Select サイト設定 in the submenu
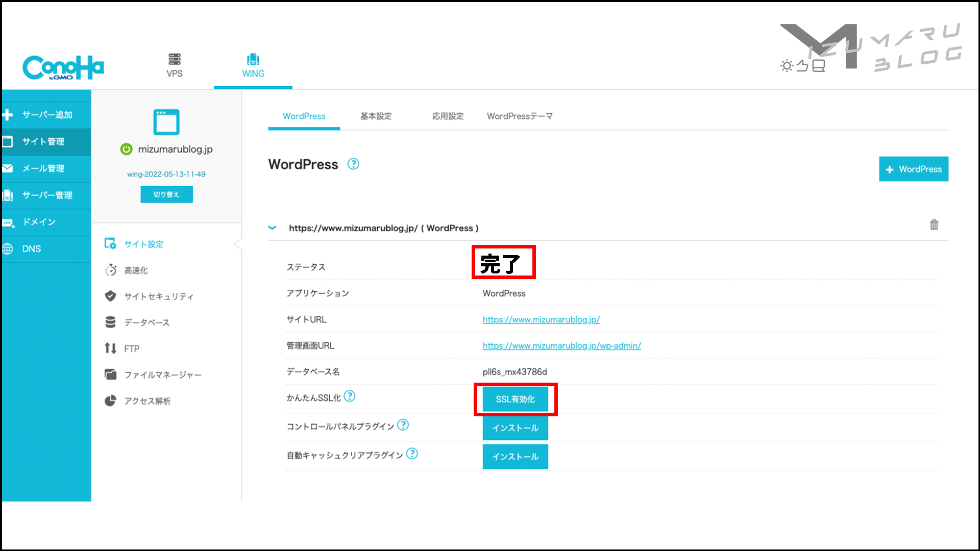980x551 pixels. coord(144,244)
